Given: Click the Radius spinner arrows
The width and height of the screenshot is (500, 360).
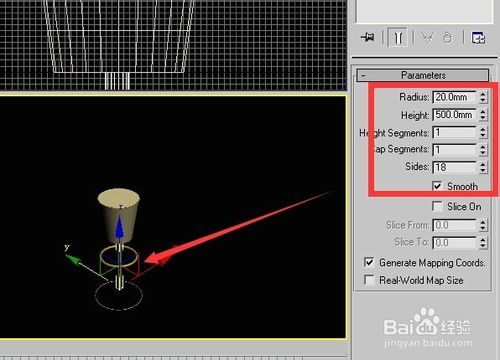Looking at the screenshot, I should pos(483,97).
